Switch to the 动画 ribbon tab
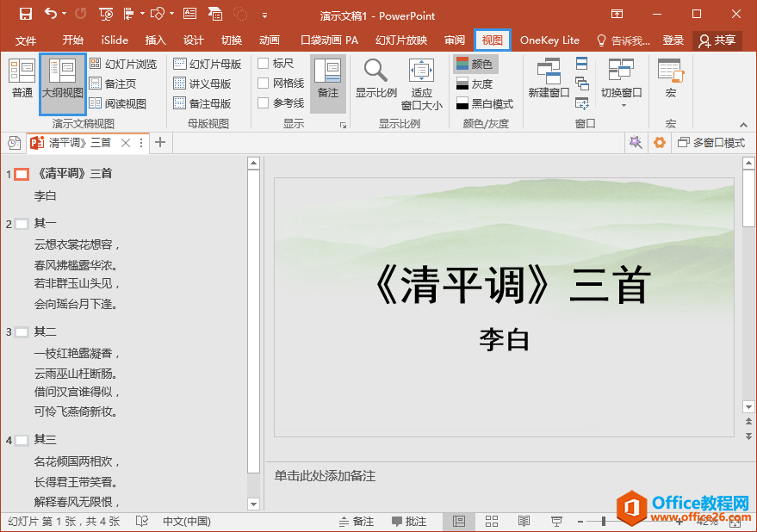 [x=269, y=40]
